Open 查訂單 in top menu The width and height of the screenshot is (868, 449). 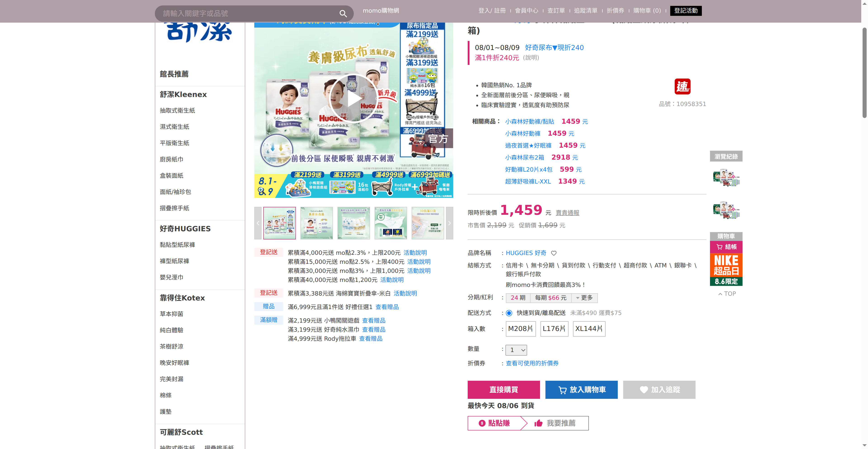(x=556, y=11)
